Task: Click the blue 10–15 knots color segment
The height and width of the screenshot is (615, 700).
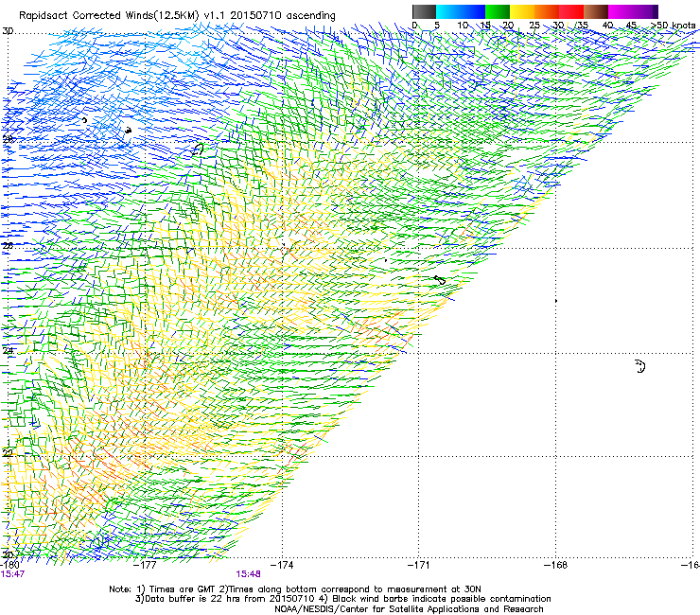Action: click(473, 11)
